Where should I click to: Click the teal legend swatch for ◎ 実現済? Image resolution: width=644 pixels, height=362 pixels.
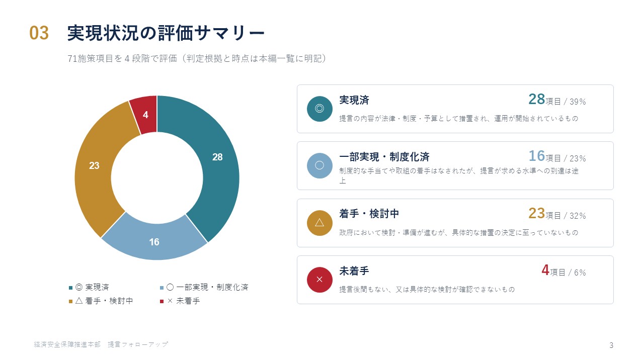(x=71, y=288)
